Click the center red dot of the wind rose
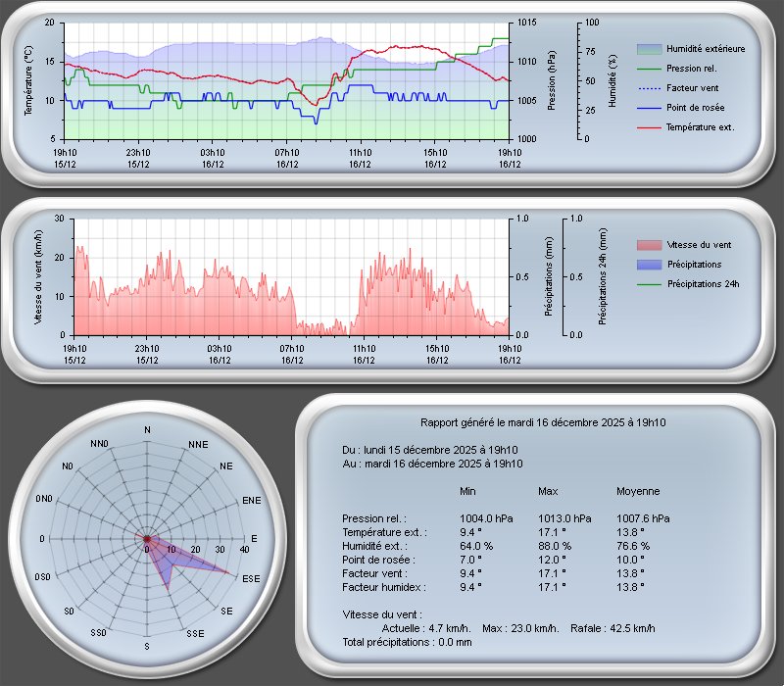Viewport: 784px width, 686px height. coord(147,538)
